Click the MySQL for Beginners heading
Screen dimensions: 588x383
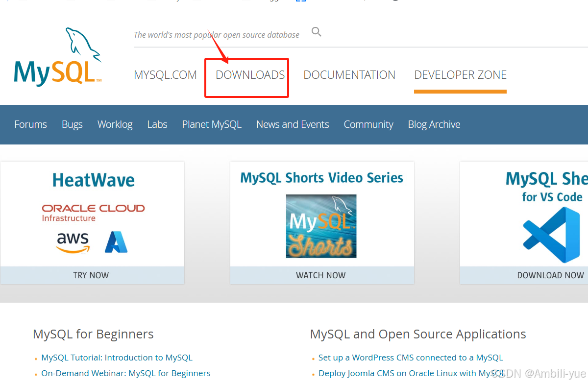(x=93, y=334)
